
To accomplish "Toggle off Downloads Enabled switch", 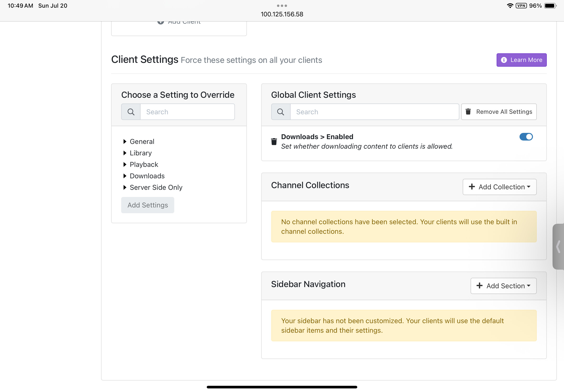I will pos(526,137).
